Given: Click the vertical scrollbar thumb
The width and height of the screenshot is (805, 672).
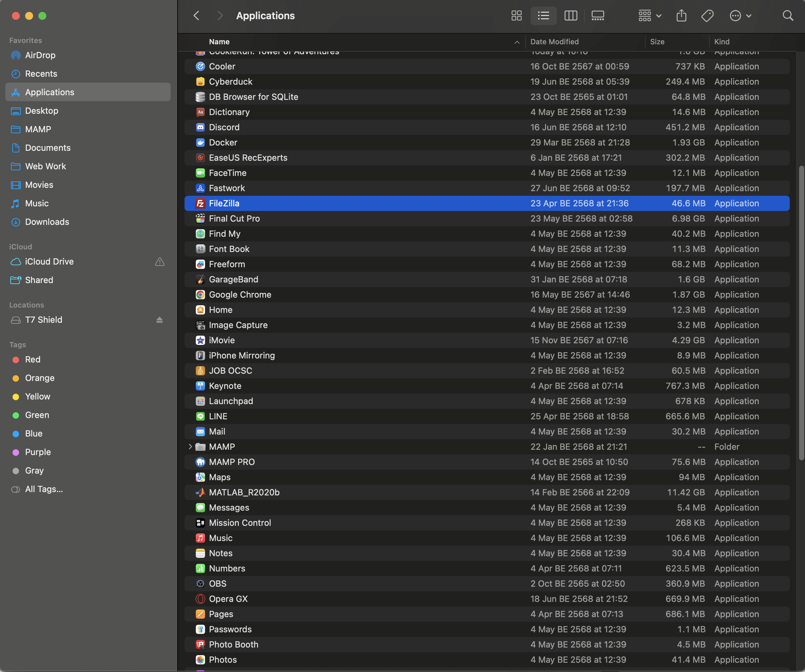Looking at the screenshot, I should pyautogui.click(x=801, y=313).
